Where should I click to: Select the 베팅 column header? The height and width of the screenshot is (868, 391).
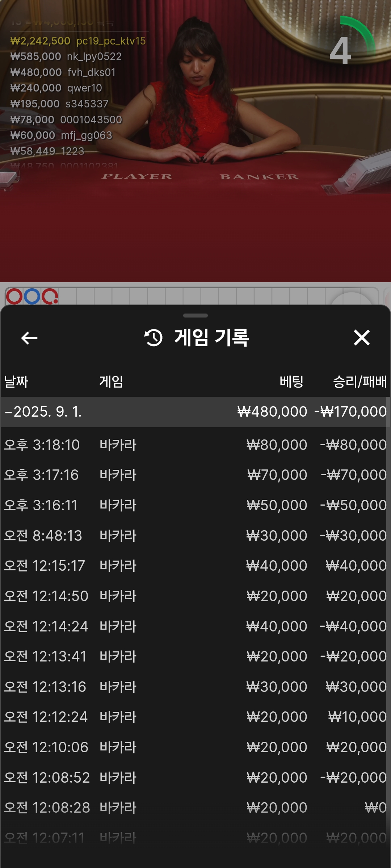(x=291, y=382)
